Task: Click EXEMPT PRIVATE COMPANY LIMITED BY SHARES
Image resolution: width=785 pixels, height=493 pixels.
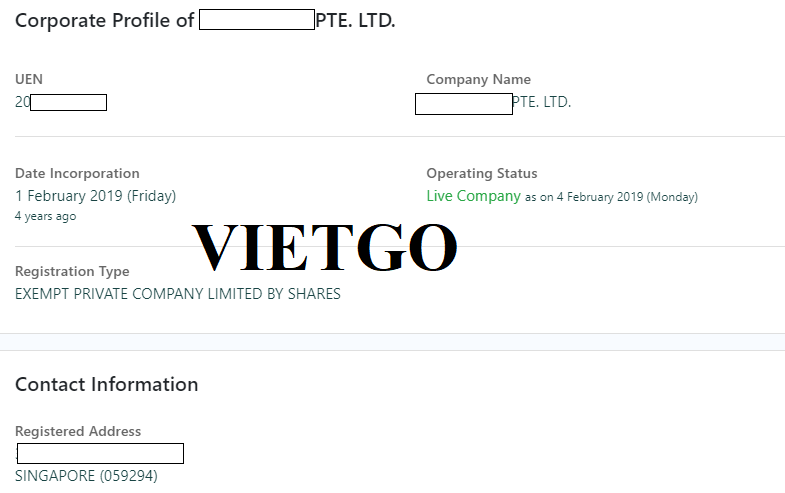Action: [x=178, y=294]
